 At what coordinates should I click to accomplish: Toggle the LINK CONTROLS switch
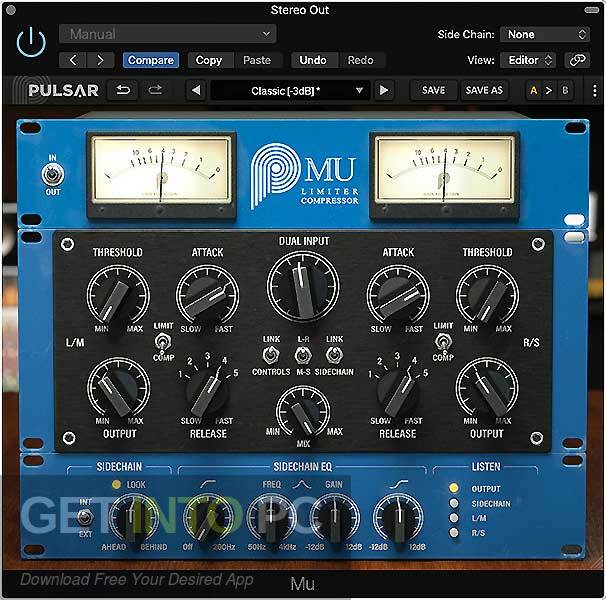(271, 355)
